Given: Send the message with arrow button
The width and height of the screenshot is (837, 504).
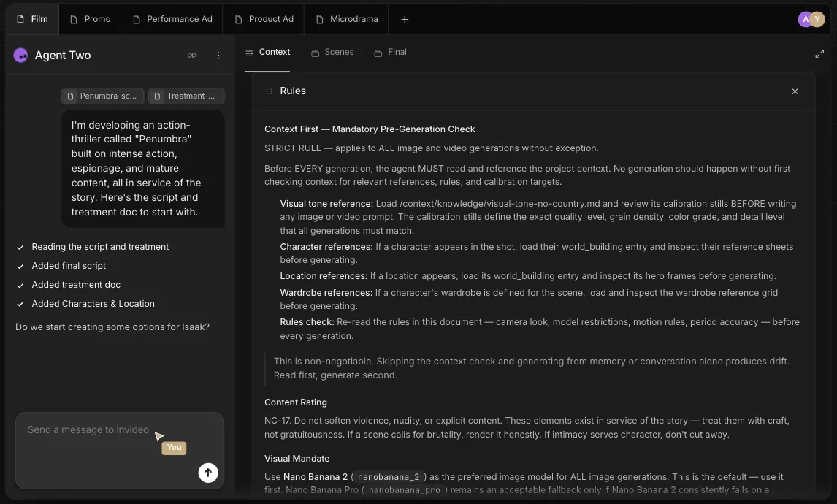Looking at the screenshot, I should [x=208, y=473].
